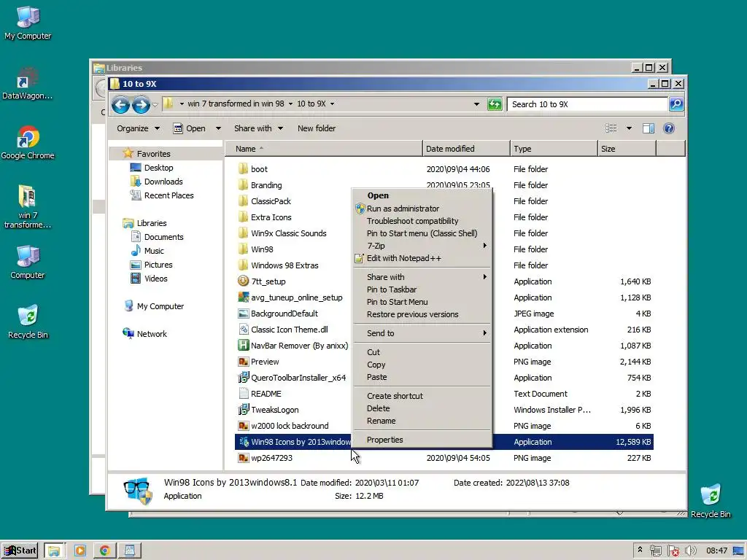Click the New folder button
The width and height of the screenshot is (747, 560).
pyautogui.click(x=317, y=128)
